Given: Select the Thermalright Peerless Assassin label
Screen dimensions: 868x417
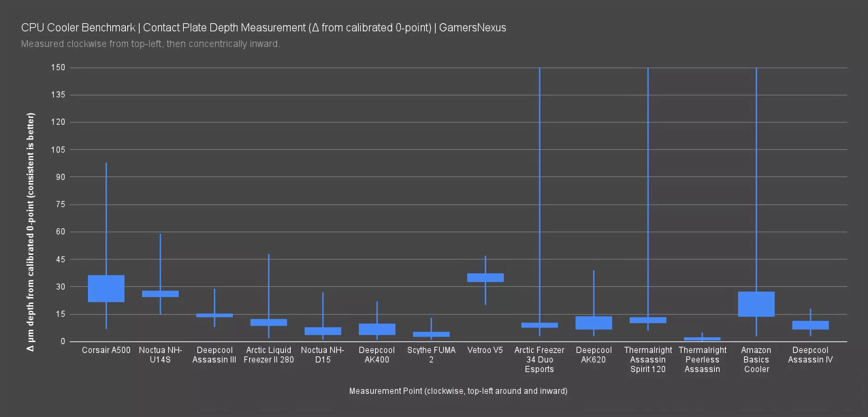Looking at the screenshot, I should tap(702, 360).
